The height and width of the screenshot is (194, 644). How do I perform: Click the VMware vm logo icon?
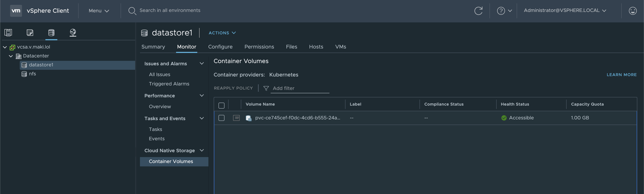(16, 10)
